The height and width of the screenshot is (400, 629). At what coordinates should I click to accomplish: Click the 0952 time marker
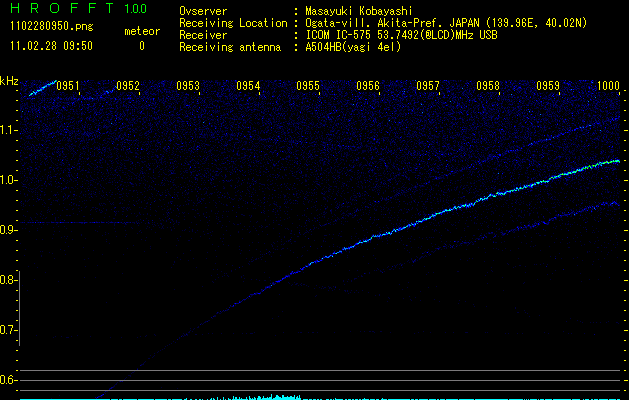(128, 86)
